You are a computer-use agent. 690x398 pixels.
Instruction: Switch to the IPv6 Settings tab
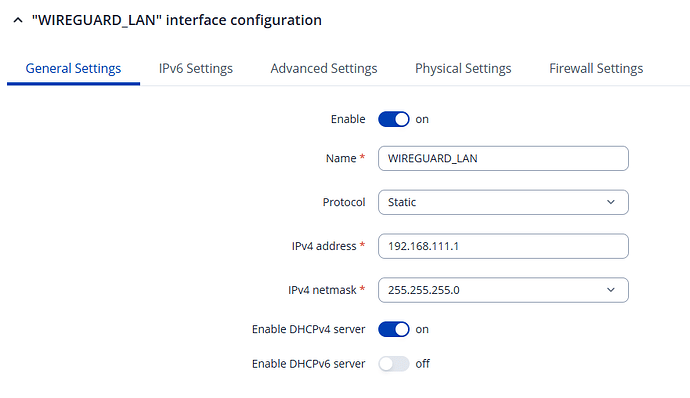click(x=196, y=68)
